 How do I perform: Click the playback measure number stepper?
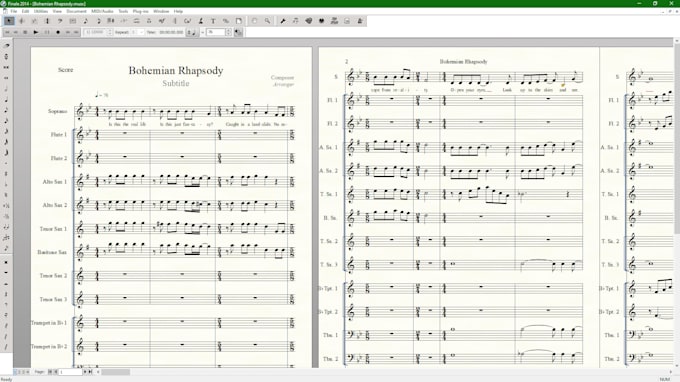[x=110, y=32]
